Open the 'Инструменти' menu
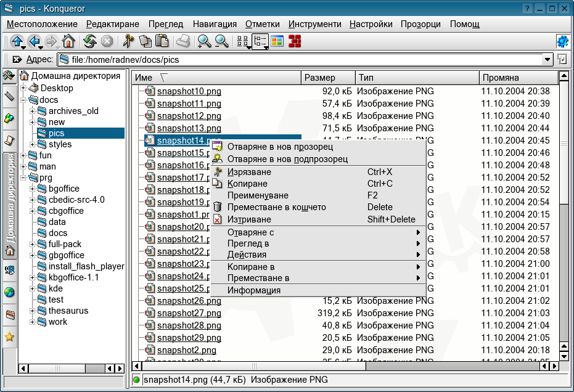This screenshot has height=392, width=574. [x=314, y=24]
